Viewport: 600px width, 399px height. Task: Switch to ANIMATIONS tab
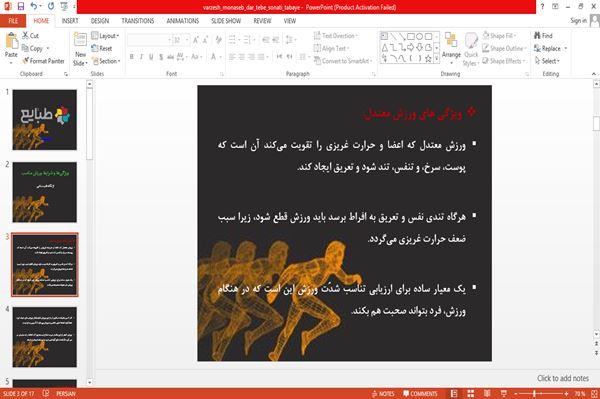[x=183, y=21]
